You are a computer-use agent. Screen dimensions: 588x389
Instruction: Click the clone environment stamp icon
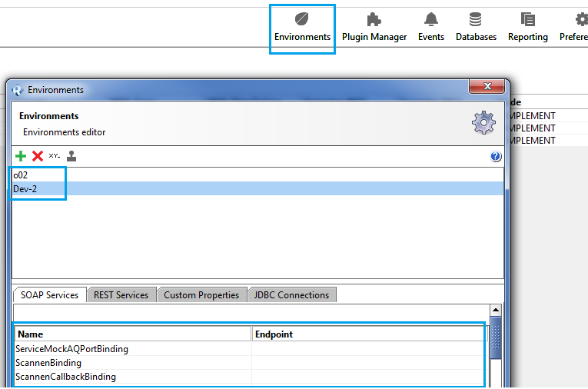71,156
